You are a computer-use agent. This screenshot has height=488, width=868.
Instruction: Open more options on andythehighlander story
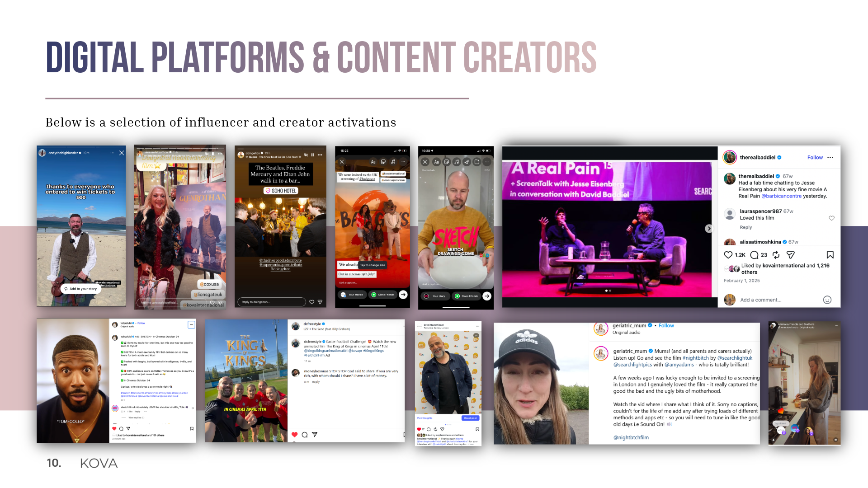click(113, 153)
